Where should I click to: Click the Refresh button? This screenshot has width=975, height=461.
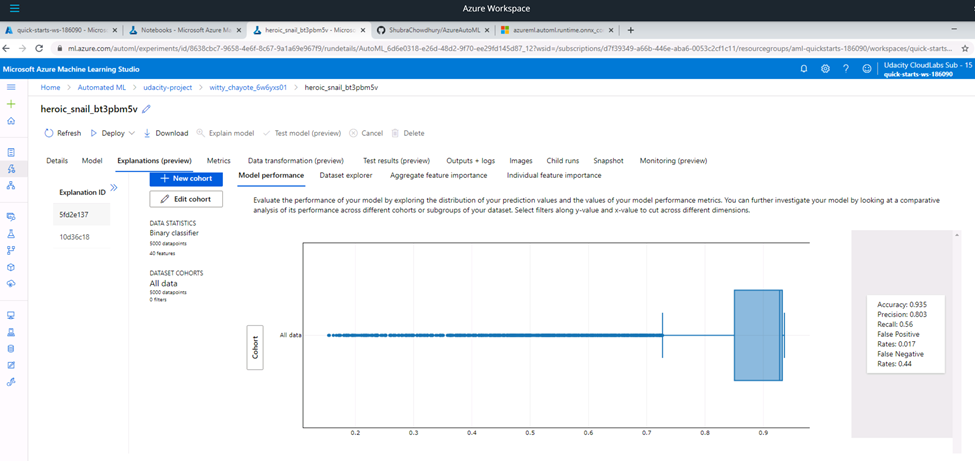(63, 133)
